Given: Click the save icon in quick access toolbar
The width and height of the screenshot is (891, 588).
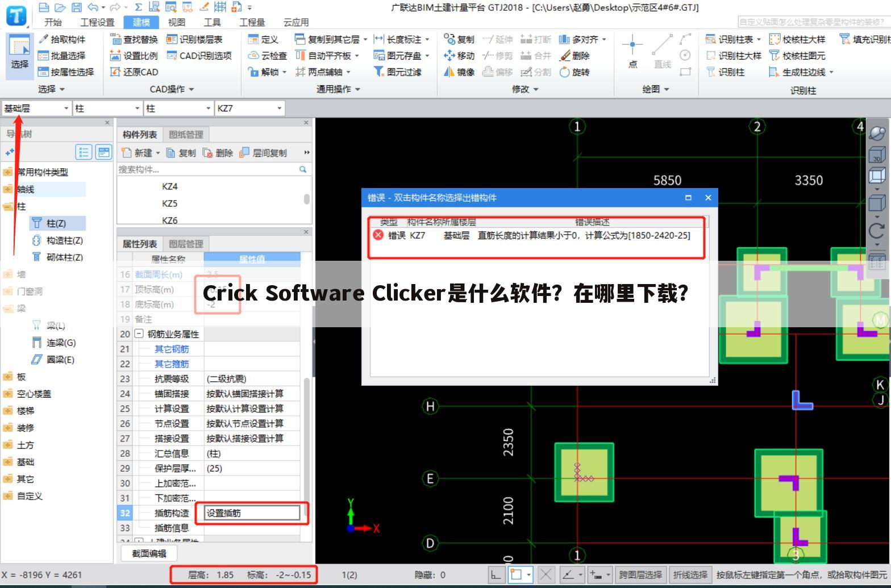Looking at the screenshot, I should tap(76, 7).
